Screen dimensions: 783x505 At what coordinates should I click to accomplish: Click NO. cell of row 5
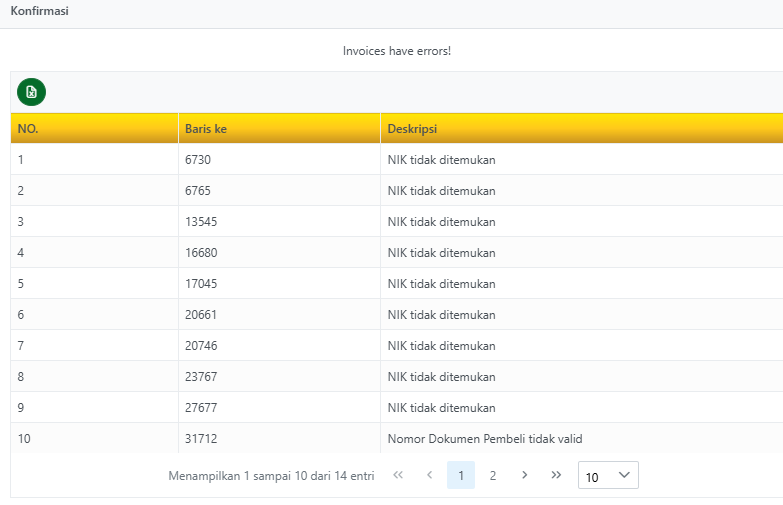point(94,283)
